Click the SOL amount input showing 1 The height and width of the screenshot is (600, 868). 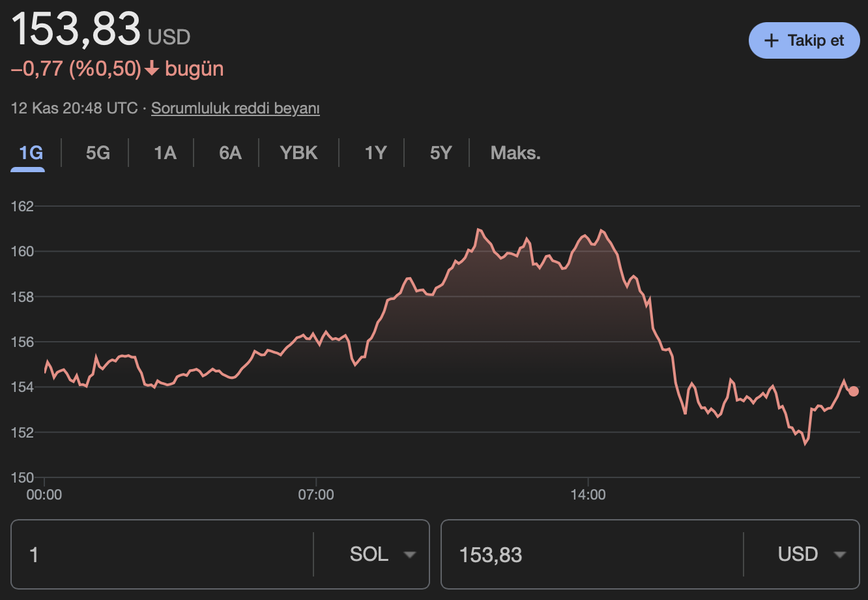pyautogui.click(x=163, y=554)
